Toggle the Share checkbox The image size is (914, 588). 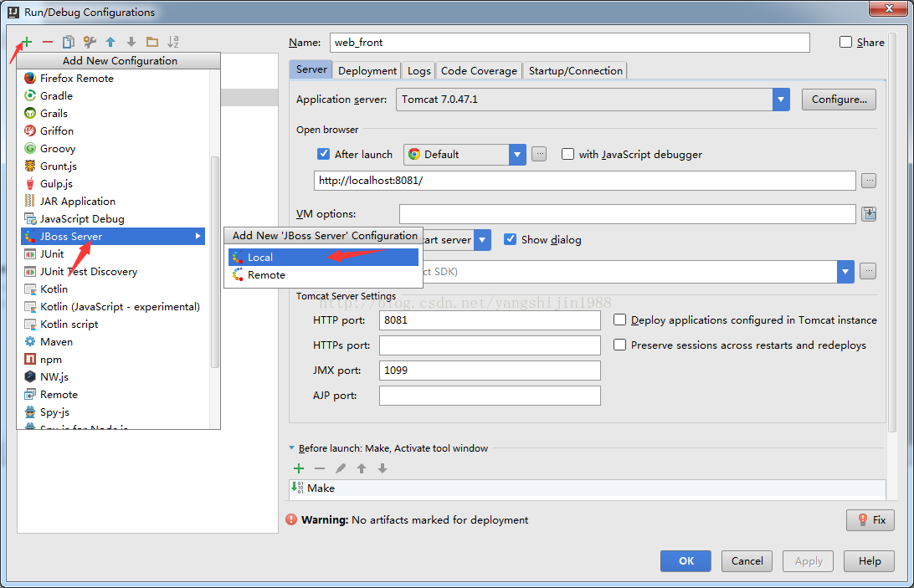(x=846, y=42)
